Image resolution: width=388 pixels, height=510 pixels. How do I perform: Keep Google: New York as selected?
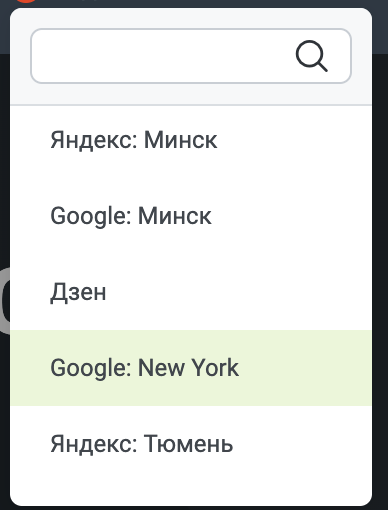[x=191, y=368]
